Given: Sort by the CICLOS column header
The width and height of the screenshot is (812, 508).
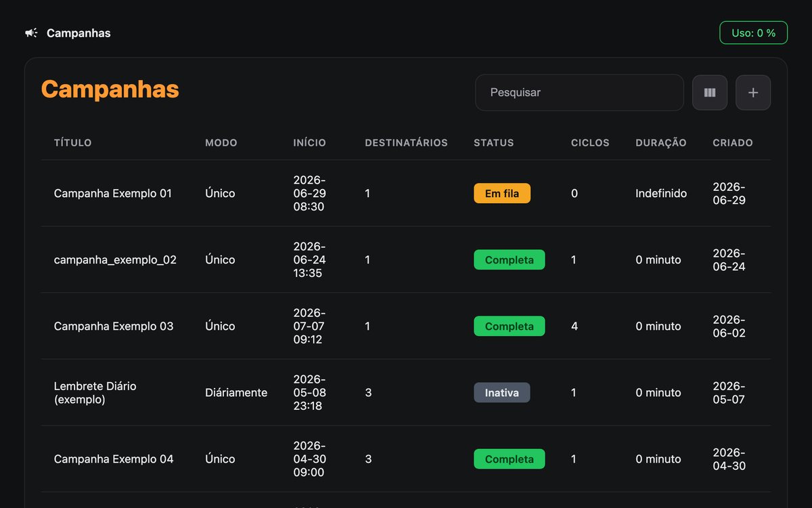Looking at the screenshot, I should [x=590, y=143].
